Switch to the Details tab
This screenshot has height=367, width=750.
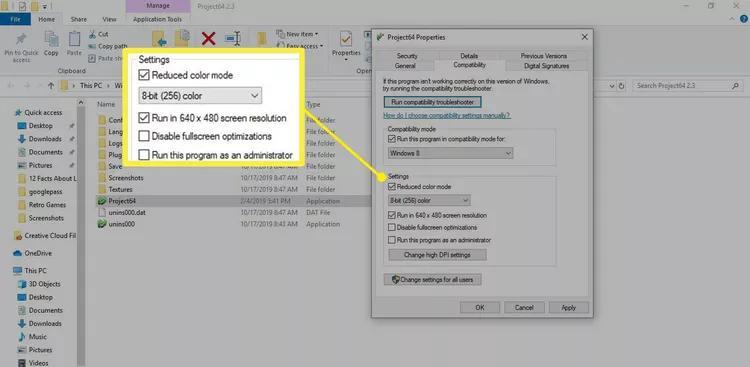point(469,56)
